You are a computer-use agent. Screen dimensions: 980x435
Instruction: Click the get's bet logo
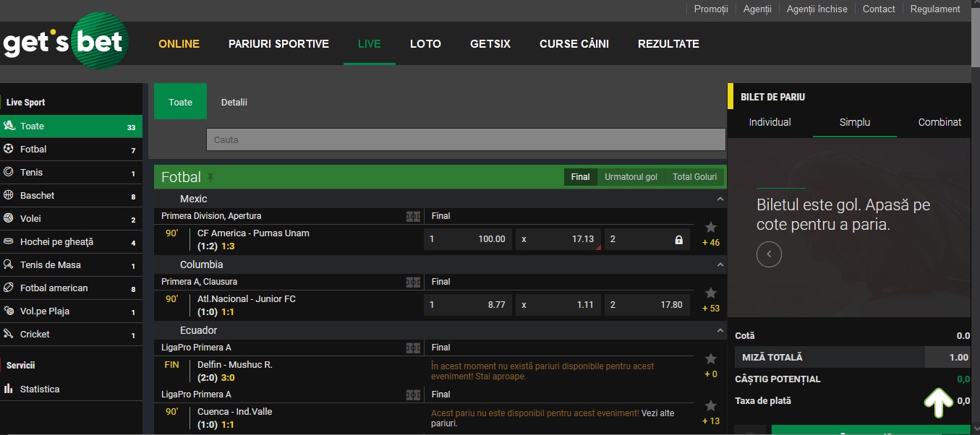(x=65, y=43)
